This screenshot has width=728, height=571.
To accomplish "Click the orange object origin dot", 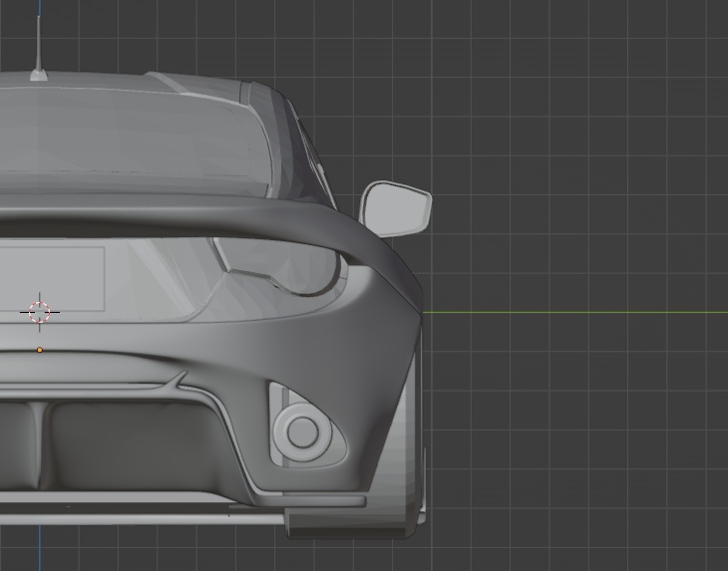I will pos(40,350).
